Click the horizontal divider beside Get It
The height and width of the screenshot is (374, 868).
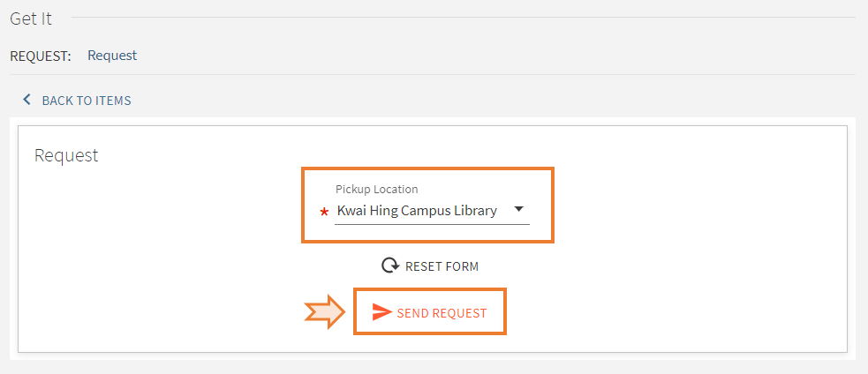tap(464, 17)
